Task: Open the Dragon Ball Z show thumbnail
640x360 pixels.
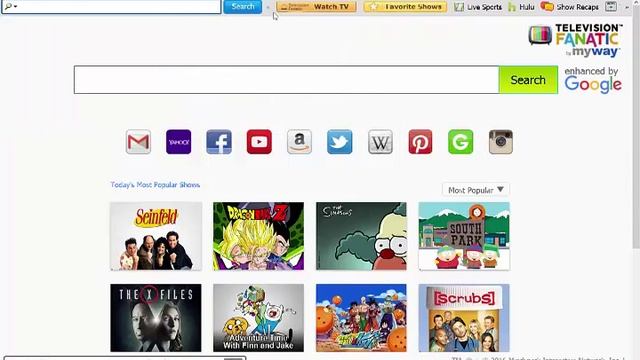Action: 258,236
